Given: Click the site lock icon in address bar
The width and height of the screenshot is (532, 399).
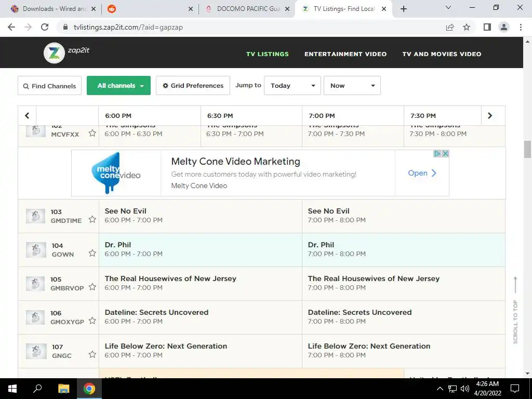Looking at the screenshot, I should pyautogui.click(x=65, y=27).
